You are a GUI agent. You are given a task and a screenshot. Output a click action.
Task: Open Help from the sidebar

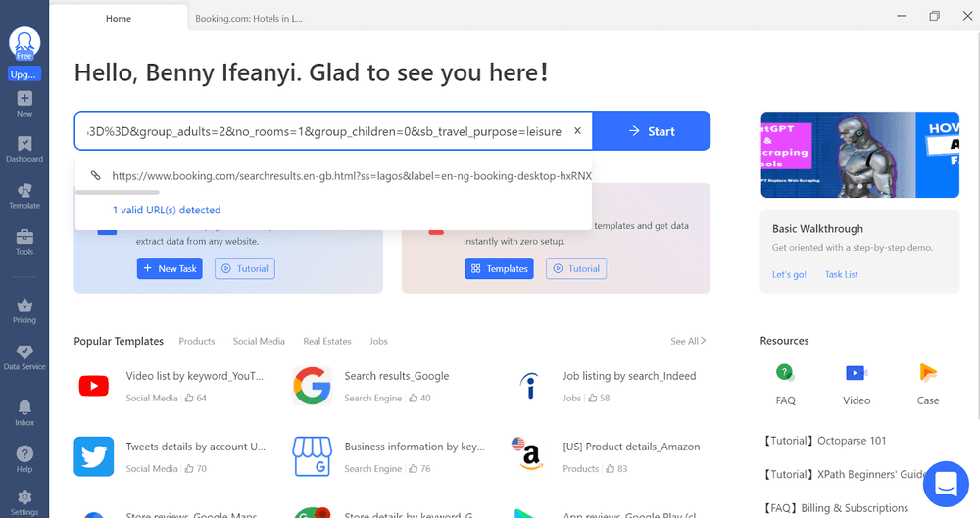pyautogui.click(x=24, y=460)
